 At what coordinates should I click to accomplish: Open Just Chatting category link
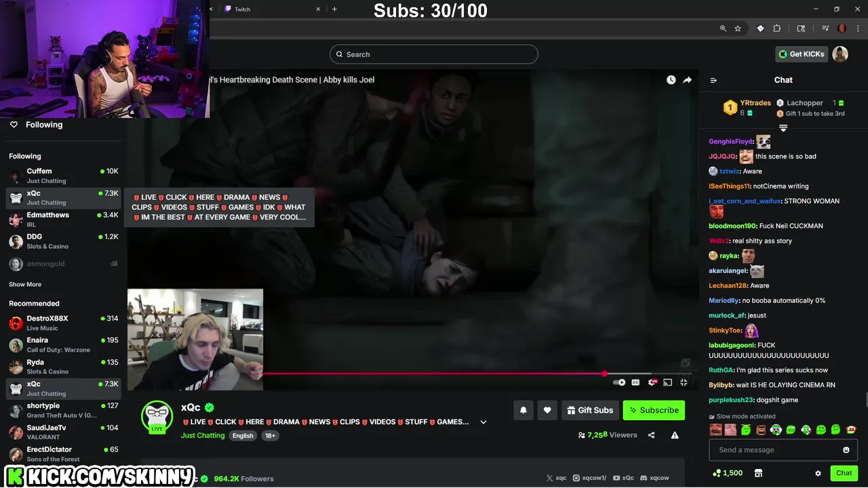coord(203,435)
